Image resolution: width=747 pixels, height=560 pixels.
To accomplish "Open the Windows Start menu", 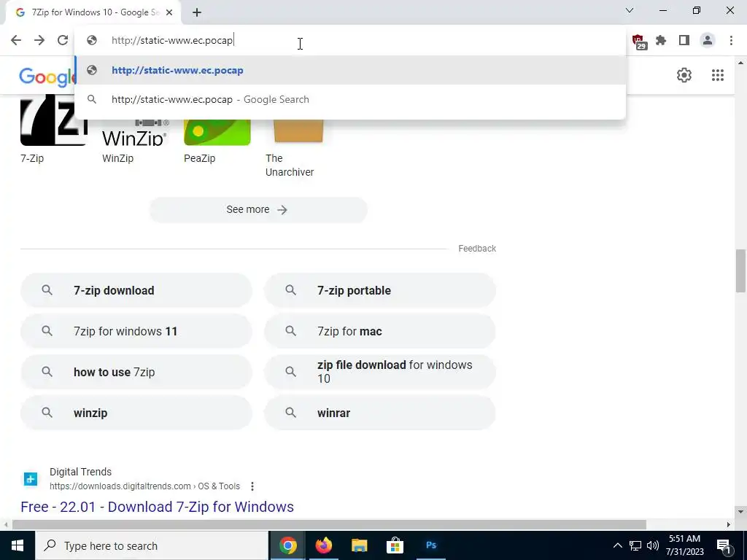I will tap(18, 545).
